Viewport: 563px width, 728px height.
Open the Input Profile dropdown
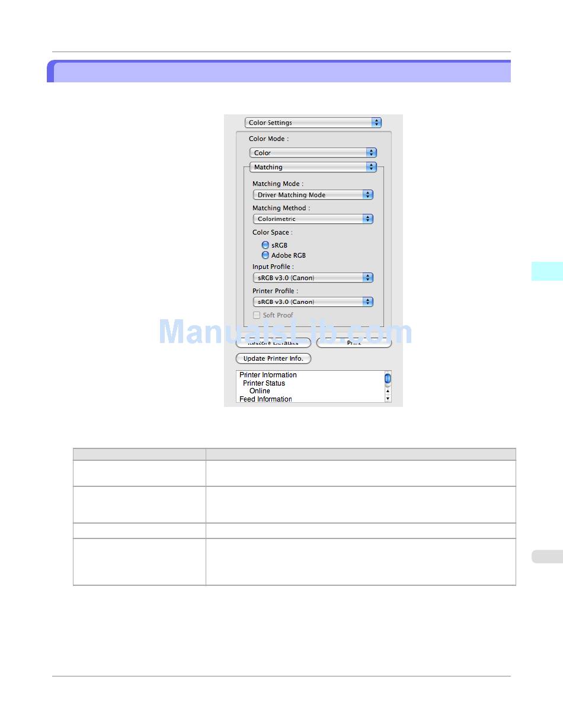313,278
